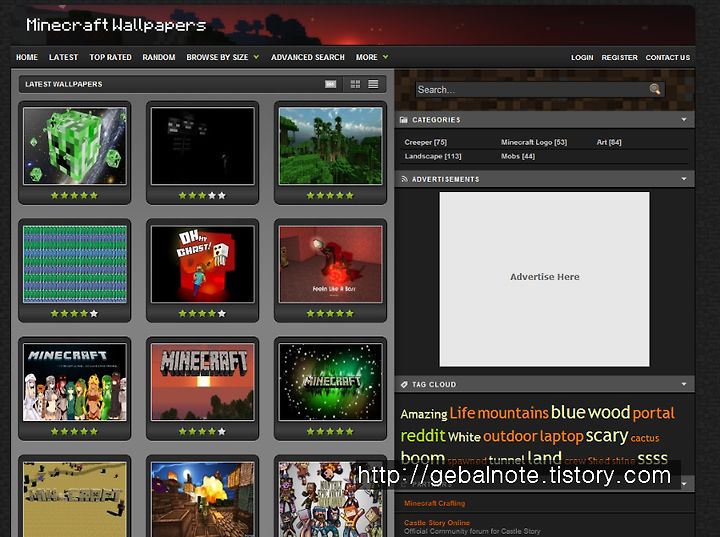
Task: Open the Browse By Size dropdown
Action: point(222,57)
